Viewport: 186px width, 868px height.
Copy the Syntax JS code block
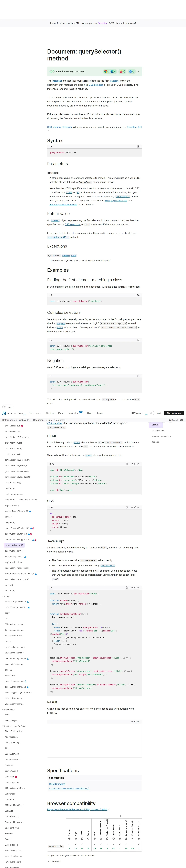[138, 147]
